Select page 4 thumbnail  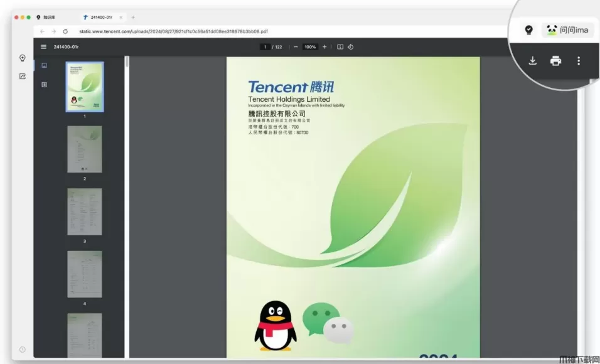[x=85, y=274]
